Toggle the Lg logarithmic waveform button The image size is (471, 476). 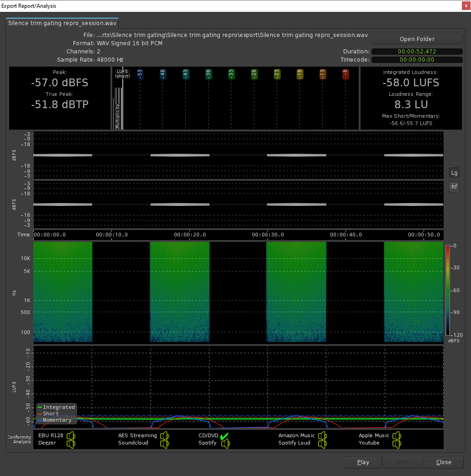tap(454, 173)
